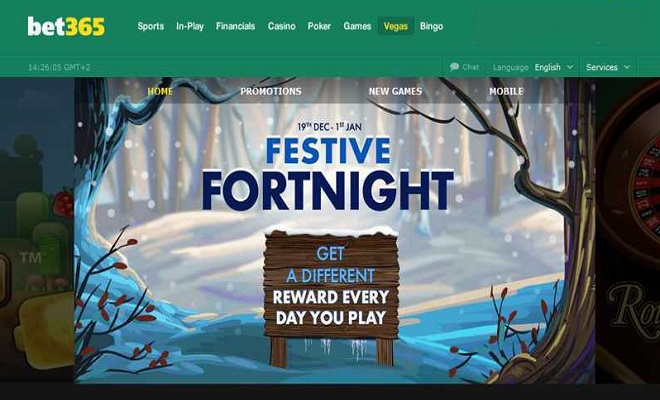The width and height of the screenshot is (660, 400).
Task: Open the Poker section
Action: click(319, 26)
